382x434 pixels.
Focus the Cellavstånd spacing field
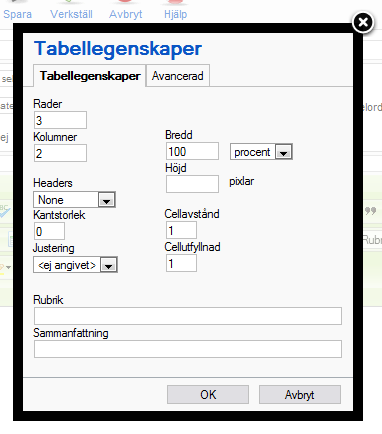(181, 230)
